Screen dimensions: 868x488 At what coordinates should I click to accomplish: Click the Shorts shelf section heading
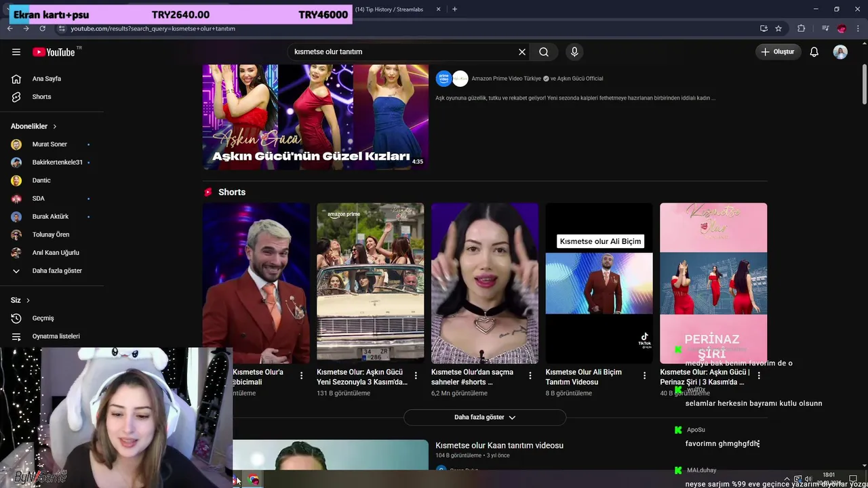click(x=232, y=192)
